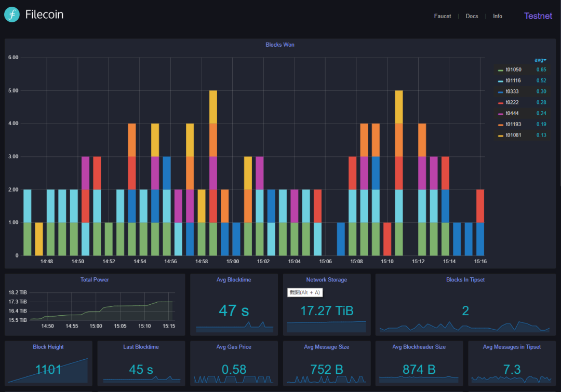Open the Last Blocktime panel title menu

[x=141, y=347]
